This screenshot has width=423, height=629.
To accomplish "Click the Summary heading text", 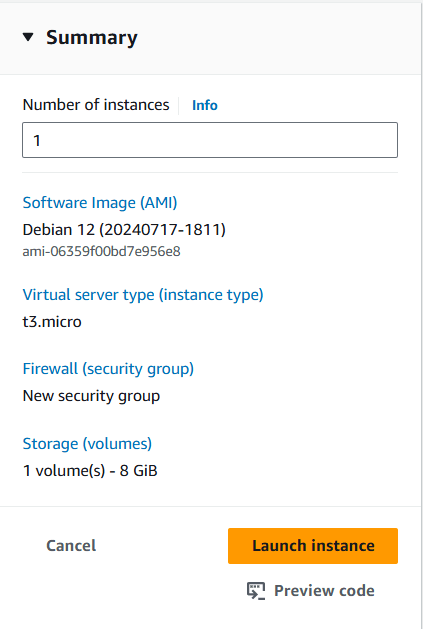I will pyautogui.click(x=92, y=38).
